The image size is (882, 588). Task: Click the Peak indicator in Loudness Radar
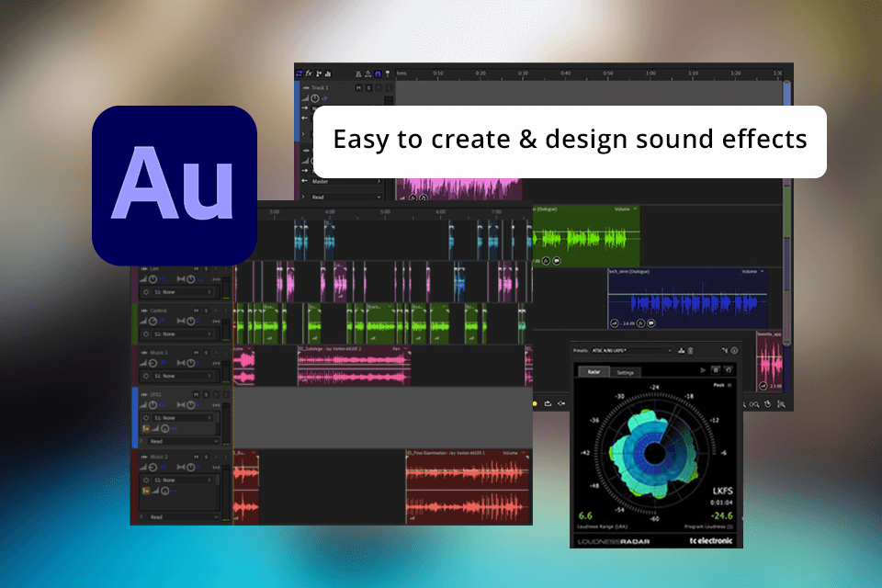click(722, 386)
